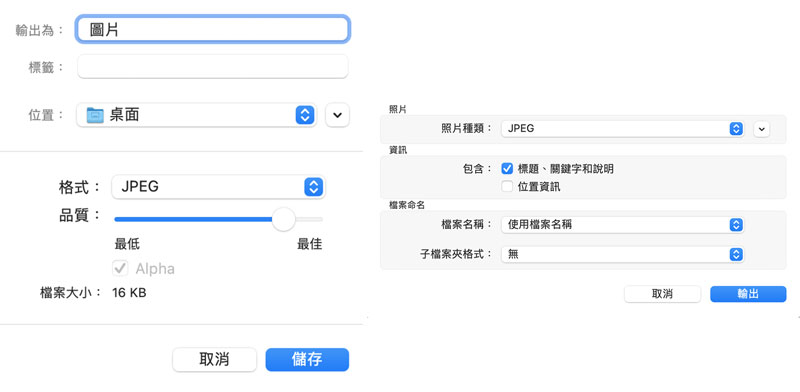Click 取消 in the save dialog
Screen dimensions: 800x392
(x=214, y=360)
